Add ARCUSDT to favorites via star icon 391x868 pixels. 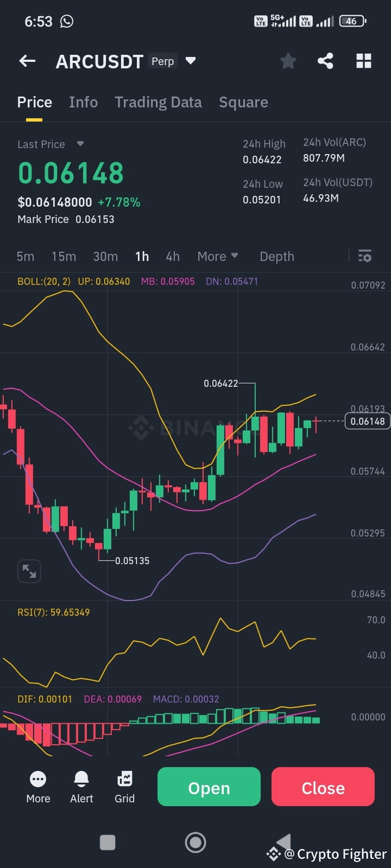288,61
